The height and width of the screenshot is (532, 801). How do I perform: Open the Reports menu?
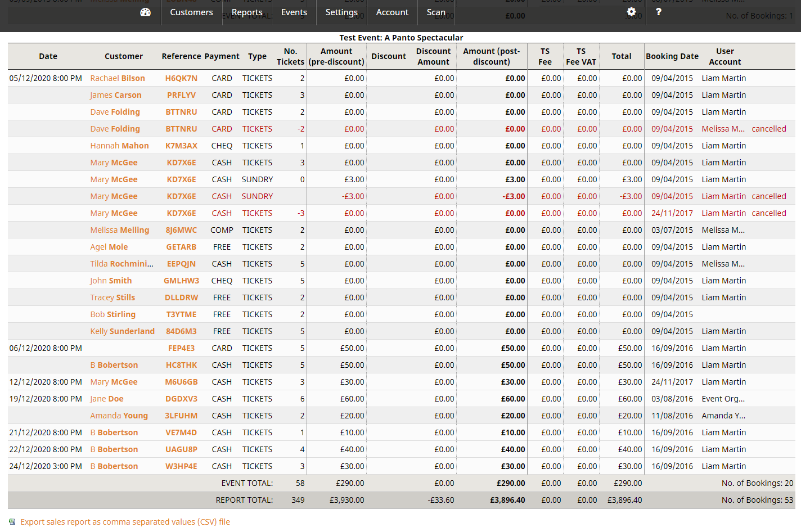coord(247,12)
